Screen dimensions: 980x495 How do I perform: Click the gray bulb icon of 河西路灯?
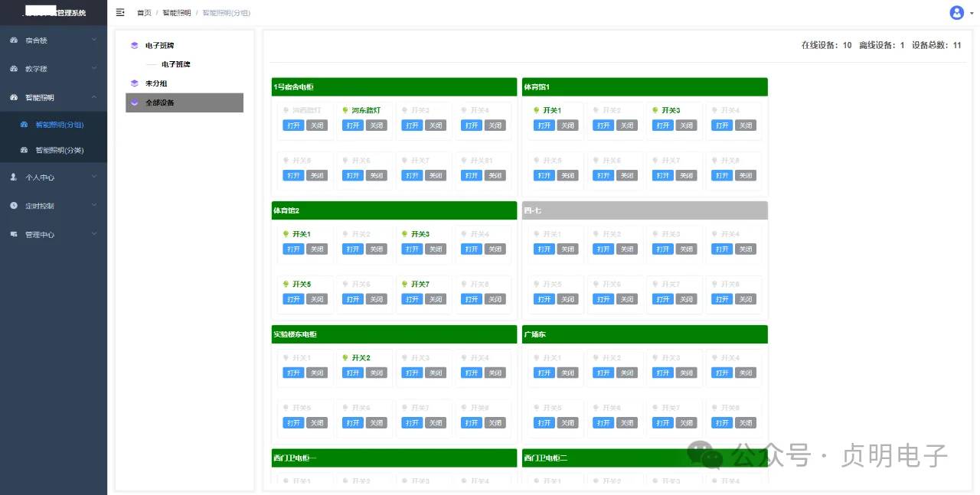pyautogui.click(x=286, y=110)
